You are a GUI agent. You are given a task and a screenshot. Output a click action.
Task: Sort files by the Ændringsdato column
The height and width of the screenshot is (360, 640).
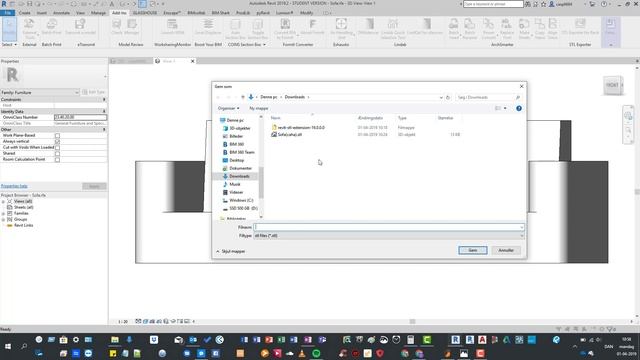[370, 118]
